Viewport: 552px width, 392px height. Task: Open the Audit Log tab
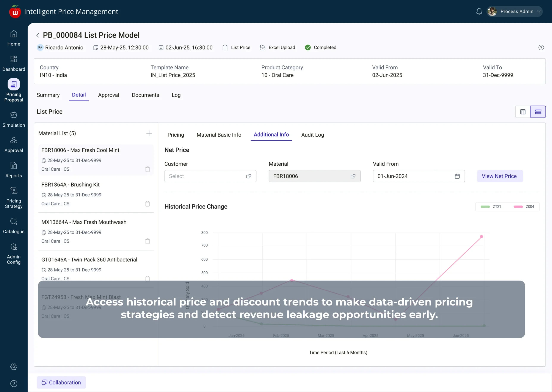coord(312,135)
